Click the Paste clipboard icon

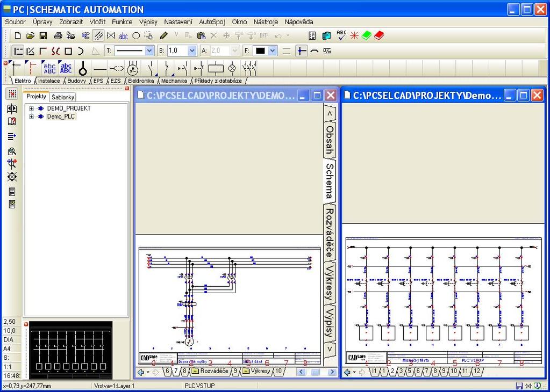tap(201, 36)
